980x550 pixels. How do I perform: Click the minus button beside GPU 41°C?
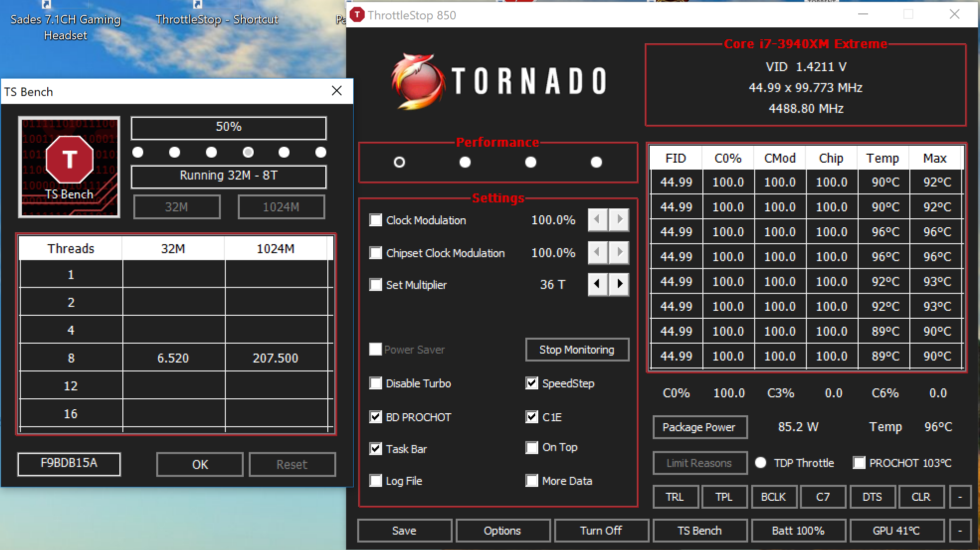click(960, 531)
